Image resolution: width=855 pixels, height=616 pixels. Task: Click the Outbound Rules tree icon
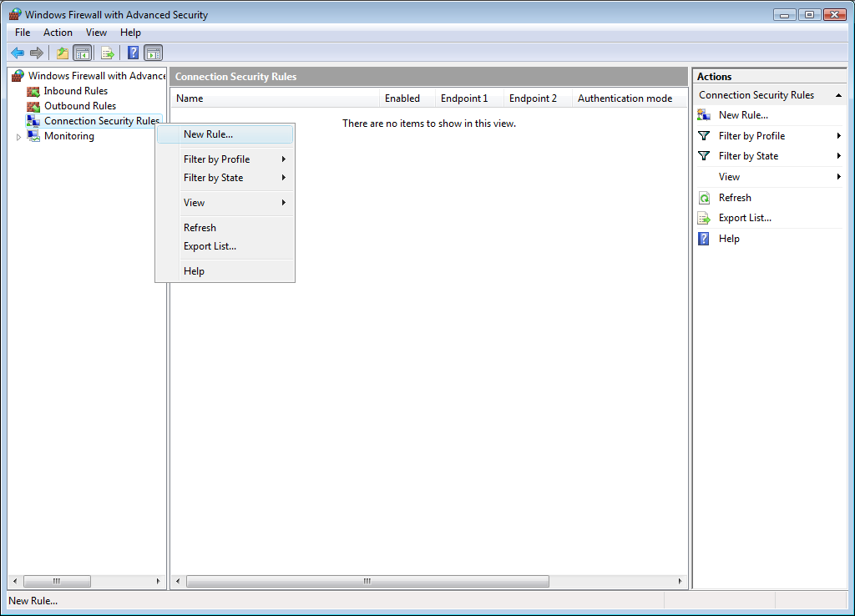pyautogui.click(x=33, y=106)
